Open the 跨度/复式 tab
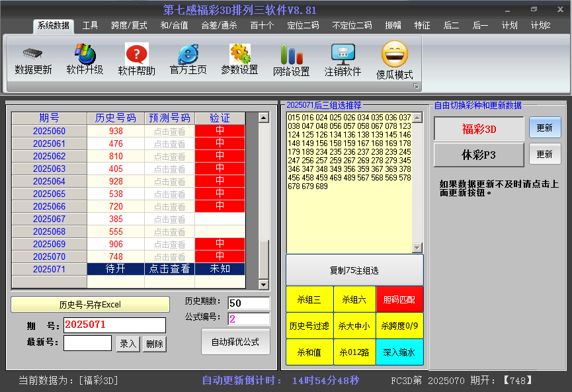 (x=129, y=26)
